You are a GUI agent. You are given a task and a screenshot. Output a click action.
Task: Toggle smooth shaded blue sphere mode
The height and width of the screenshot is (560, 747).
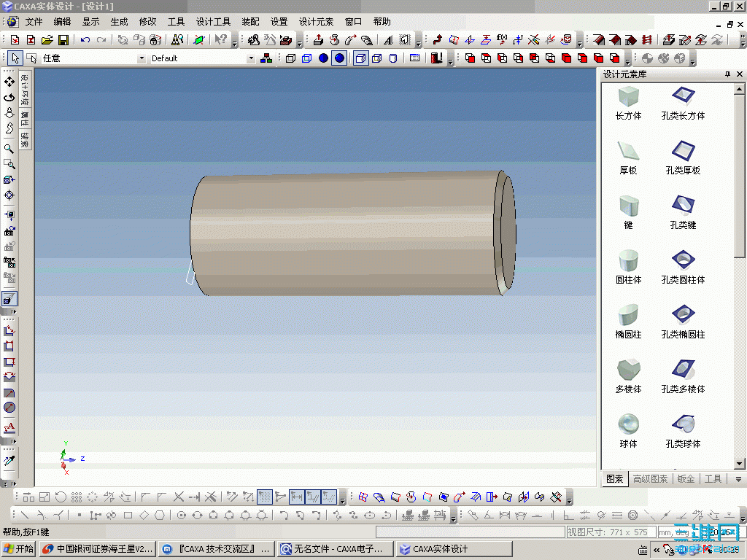click(x=323, y=58)
